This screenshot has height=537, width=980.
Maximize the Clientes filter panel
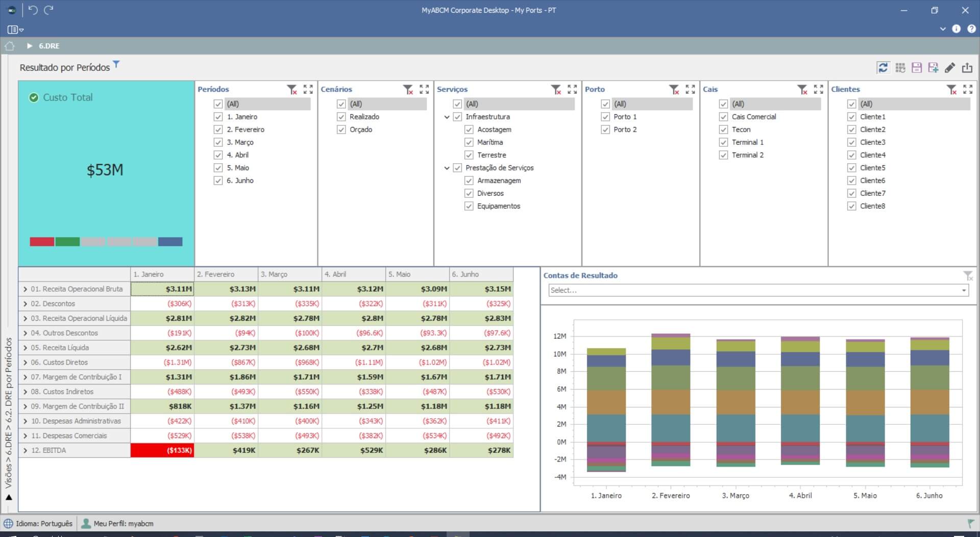tap(968, 89)
